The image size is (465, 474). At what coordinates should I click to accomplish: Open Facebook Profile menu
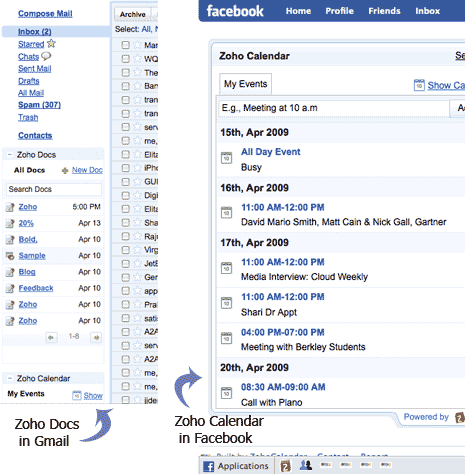tap(339, 11)
